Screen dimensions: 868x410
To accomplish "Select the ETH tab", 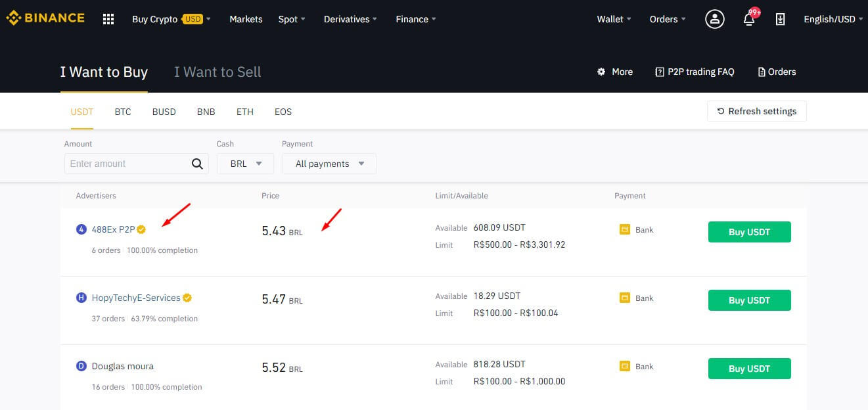I will point(245,112).
